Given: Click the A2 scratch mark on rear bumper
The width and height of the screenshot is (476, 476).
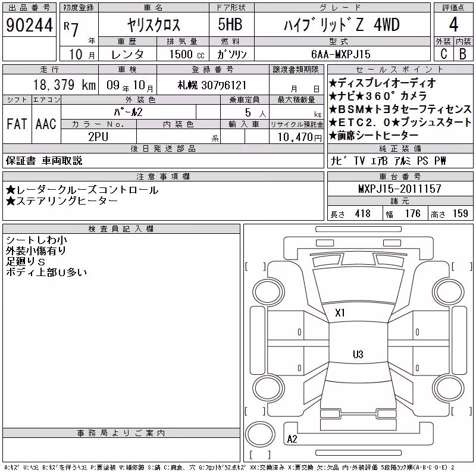Looking at the screenshot, I should (x=292, y=439).
